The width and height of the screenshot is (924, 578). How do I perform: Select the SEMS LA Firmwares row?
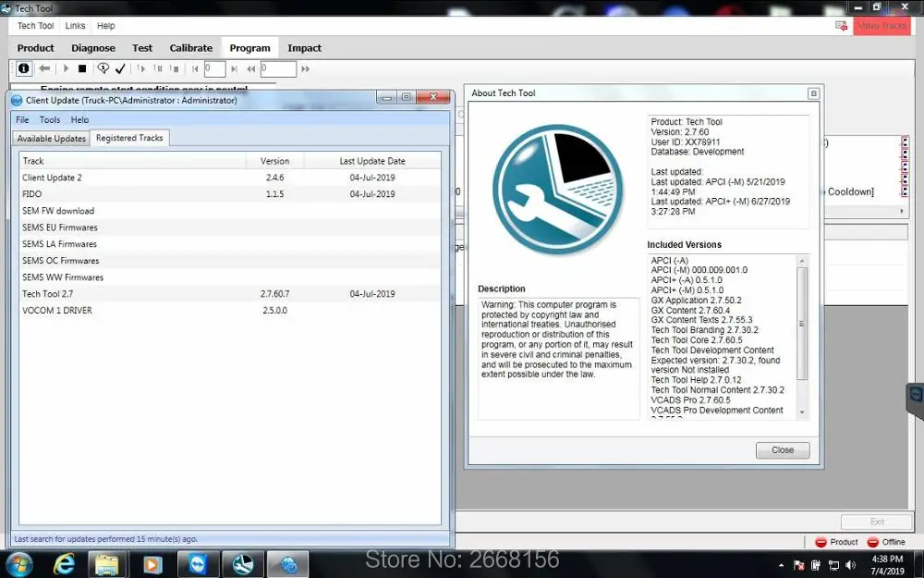pos(230,243)
